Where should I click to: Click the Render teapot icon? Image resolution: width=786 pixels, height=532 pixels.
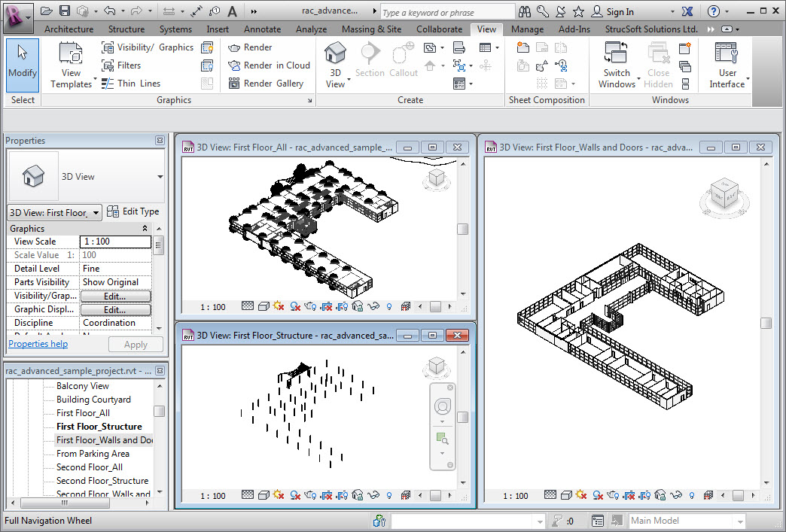234,47
